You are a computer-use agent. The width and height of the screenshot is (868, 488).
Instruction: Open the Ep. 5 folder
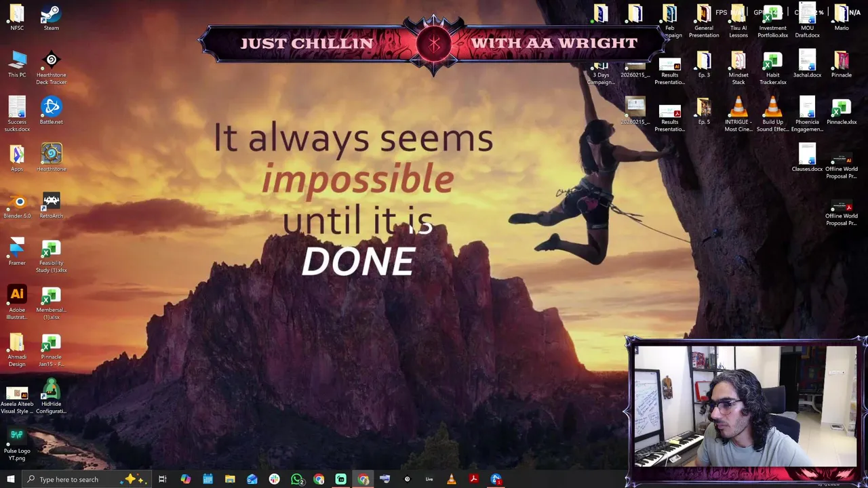(704, 111)
